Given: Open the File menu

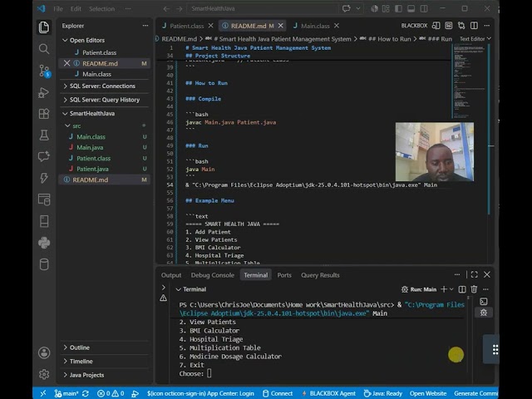Looking at the screenshot, I should [58, 9].
